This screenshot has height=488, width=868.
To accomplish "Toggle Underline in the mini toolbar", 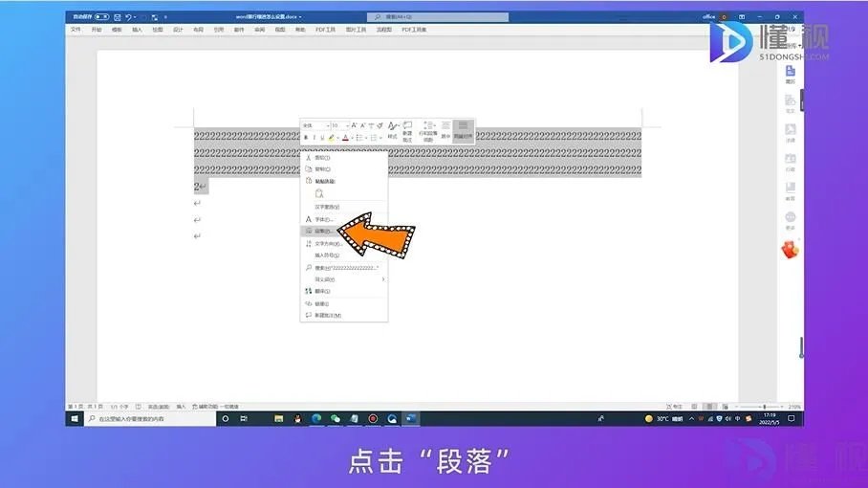I will (x=322, y=138).
